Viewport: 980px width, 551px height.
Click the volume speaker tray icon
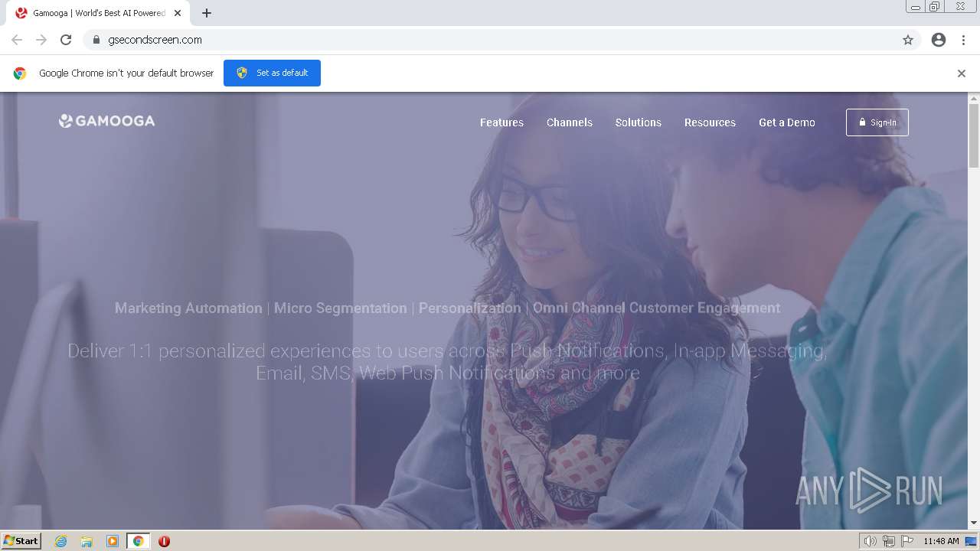coord(870,541)
